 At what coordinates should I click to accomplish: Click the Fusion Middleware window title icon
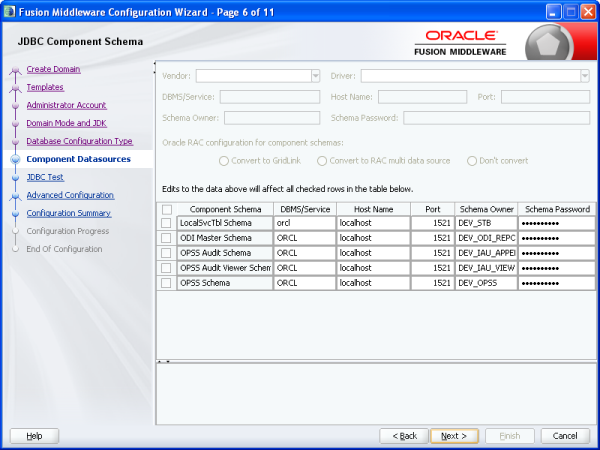click(11, 10)
